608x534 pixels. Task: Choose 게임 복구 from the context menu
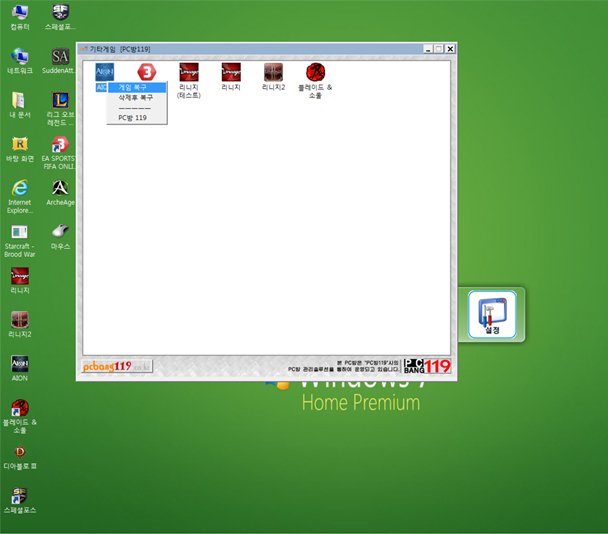(x=137, y=88)
